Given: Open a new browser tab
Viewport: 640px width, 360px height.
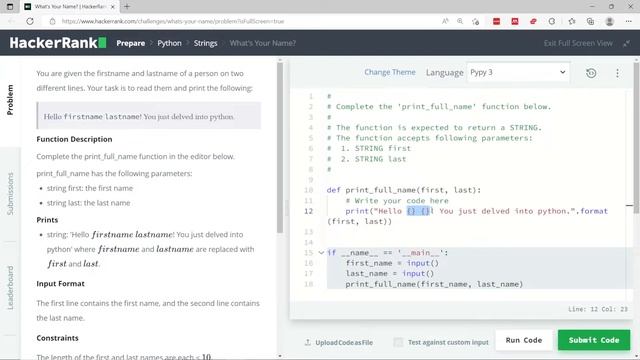Looking at the screenshot, I should (127, 7).
